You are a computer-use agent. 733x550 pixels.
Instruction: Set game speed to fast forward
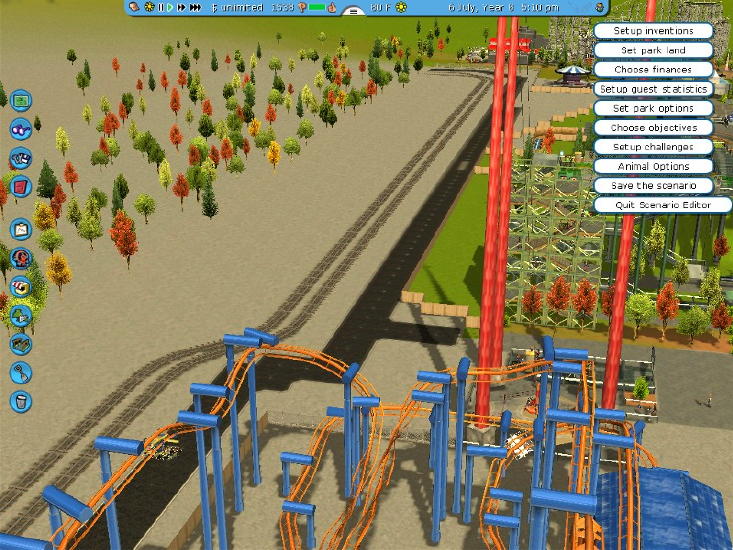(x=182, y=7)
